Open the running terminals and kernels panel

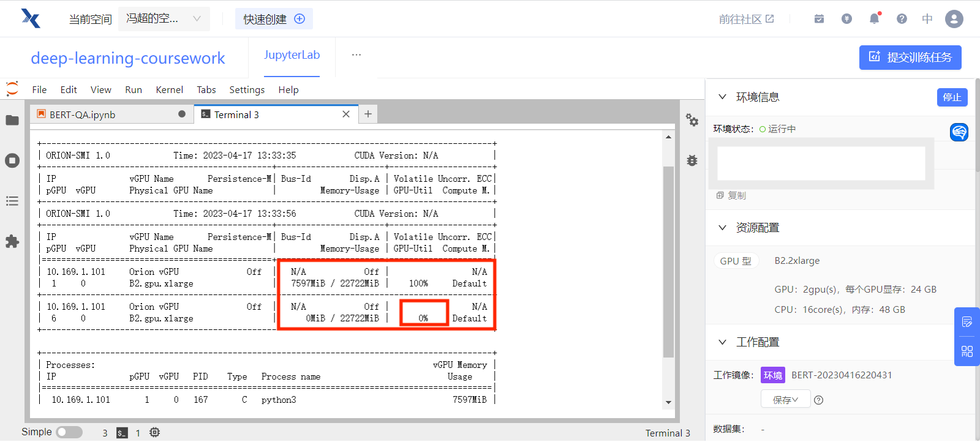12,161
